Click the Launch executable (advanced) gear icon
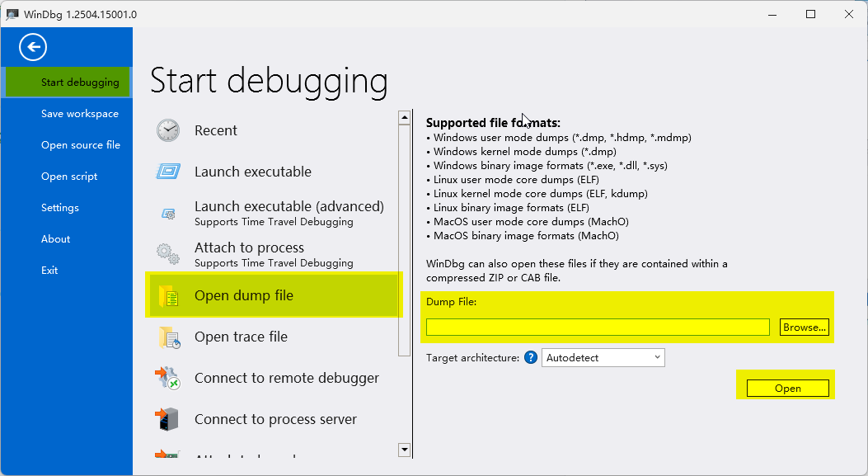The height and width of the screenshot is (476, 868). click(x=168, y=214)
